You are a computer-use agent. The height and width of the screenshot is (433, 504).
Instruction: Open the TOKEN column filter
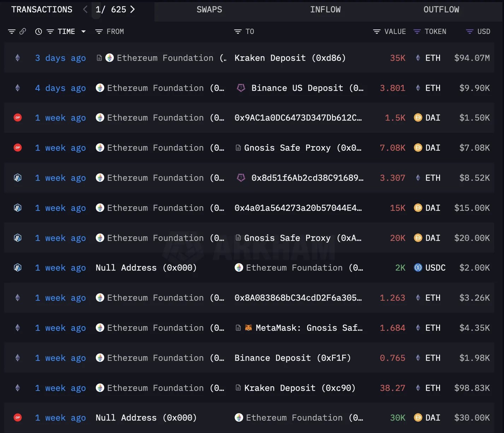point(417,31)
